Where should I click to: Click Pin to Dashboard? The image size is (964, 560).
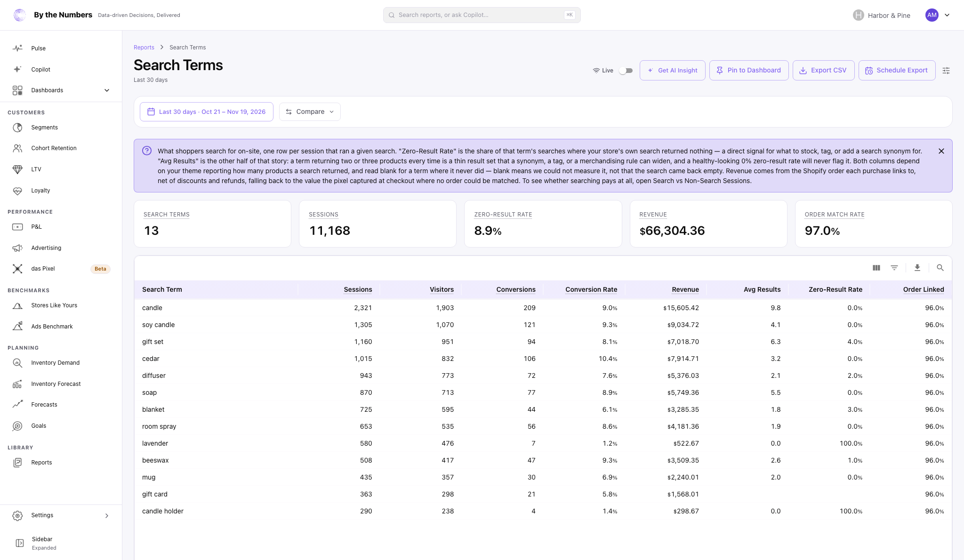pos(749,71)
